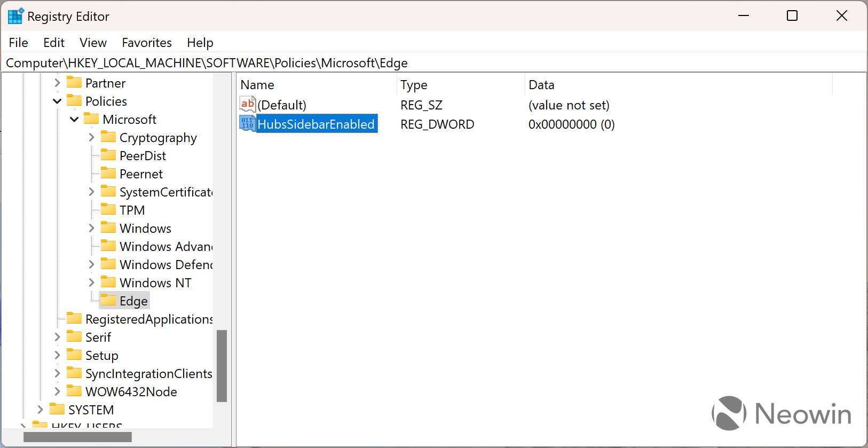Viewport: 868px width, 448px height.
Task: Click the (value not set) data cell
Action: [569, 105]
